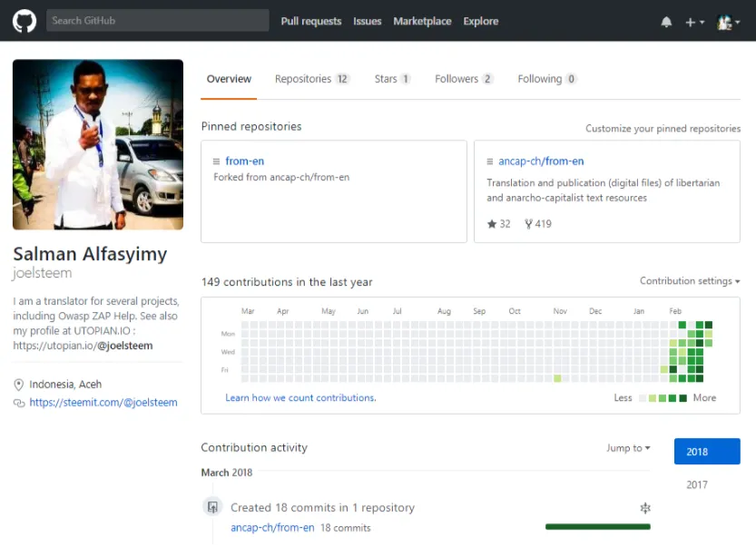756x546 pixels.
Task: Click the star count 32
Action: (x=498, y=224)
